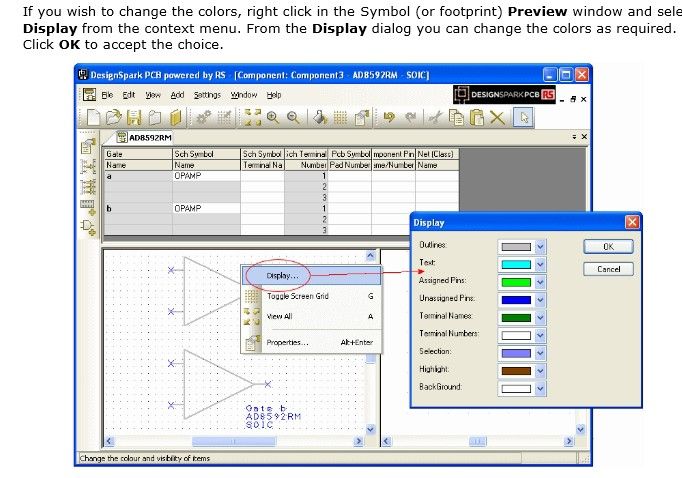
Task: Click the Add pins ruler icon in sidebar
Action: (88, 207)
